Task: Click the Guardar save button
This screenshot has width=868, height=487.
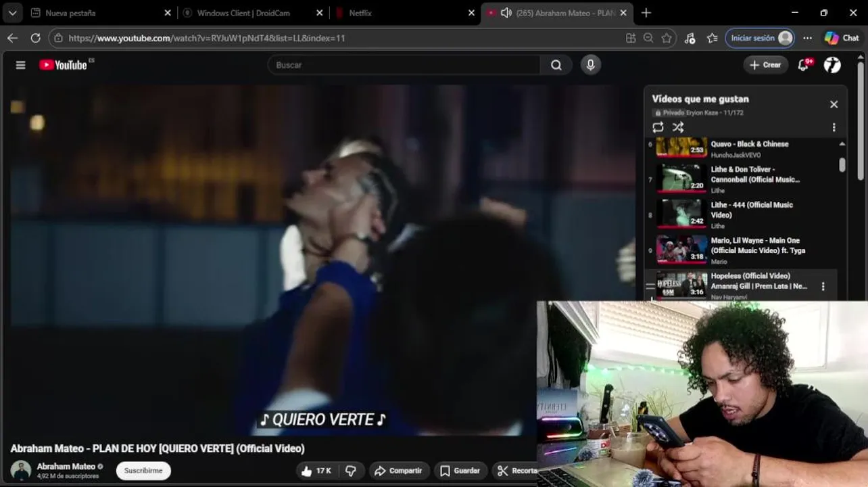Action: (460, 471)
